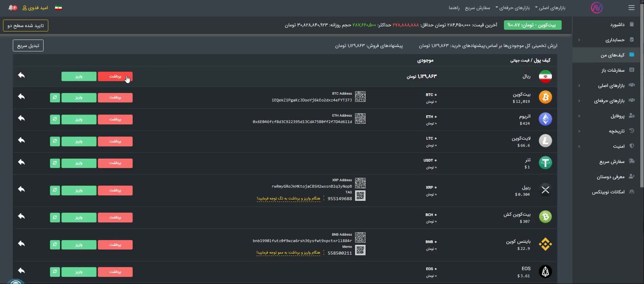Open the notifications bell icon
The width and height of the screenshot is (644, 284).
pos(11,7)
